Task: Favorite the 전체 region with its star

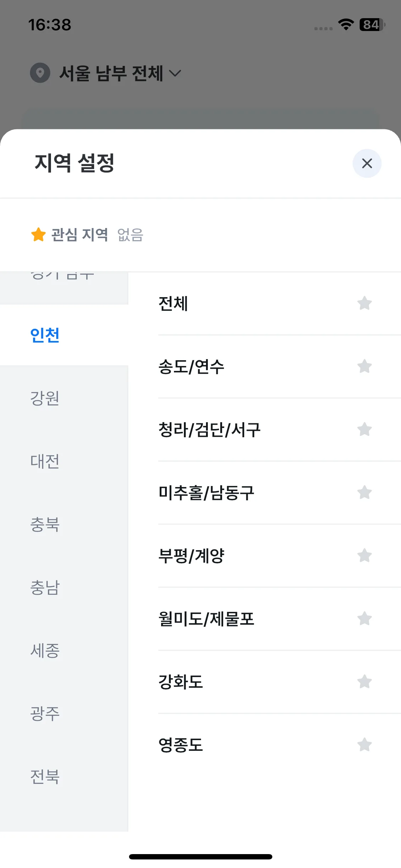Action: (364, 304)
